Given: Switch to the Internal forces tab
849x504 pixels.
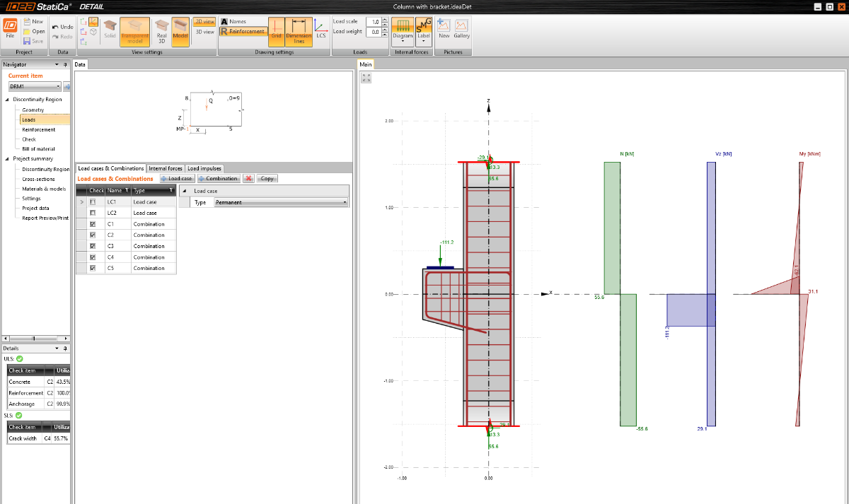Looking at the screenshot, I should (166, 168).
